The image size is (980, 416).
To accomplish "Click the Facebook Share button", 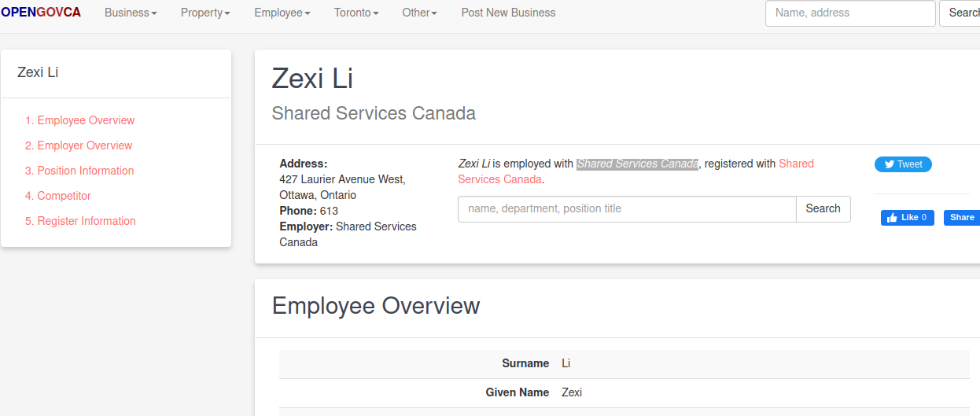I will click(x=961, y=218).
